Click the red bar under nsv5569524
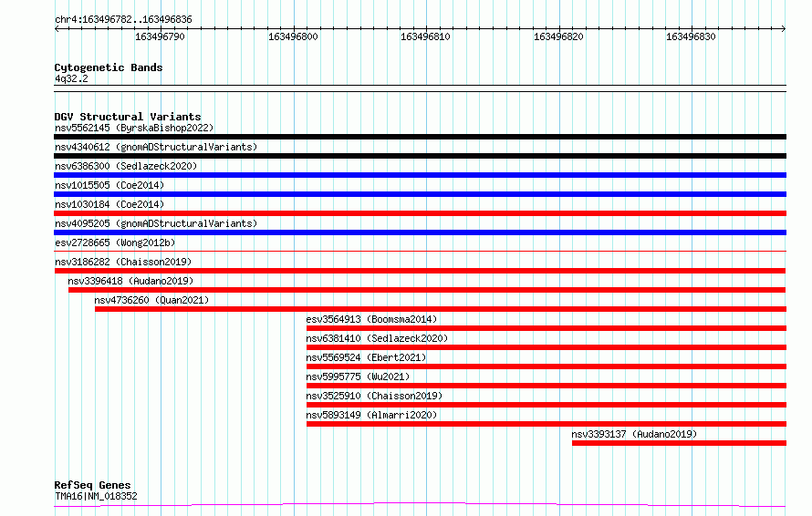Screen dimensions: 812x516 pyautogui.click(x=547, y=366)
